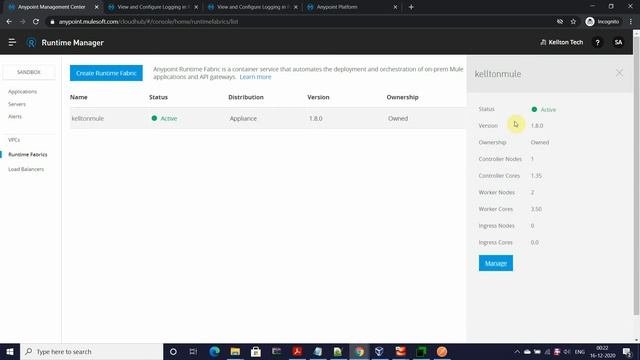Click the Create Runtime Fabric button

click(106, 73)
